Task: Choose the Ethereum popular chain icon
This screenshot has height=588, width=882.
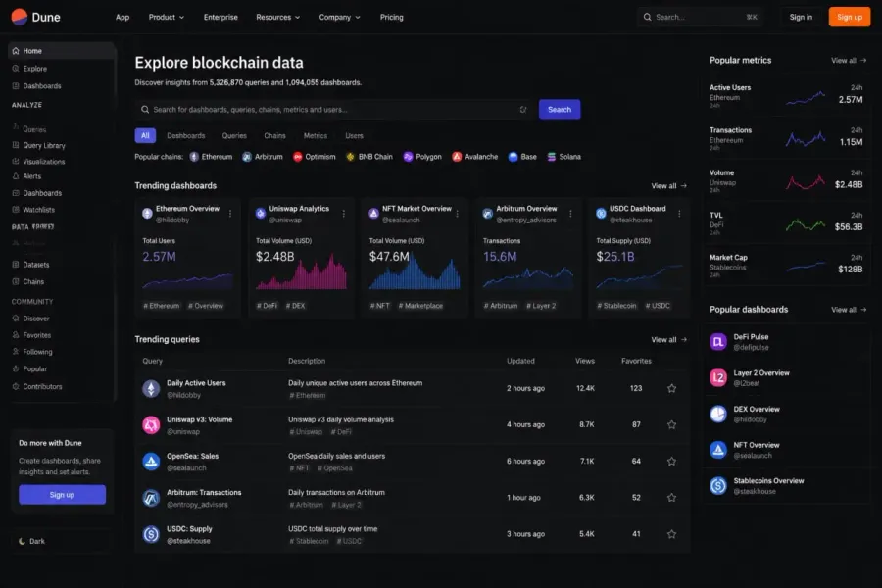Action: pos(194,157)
